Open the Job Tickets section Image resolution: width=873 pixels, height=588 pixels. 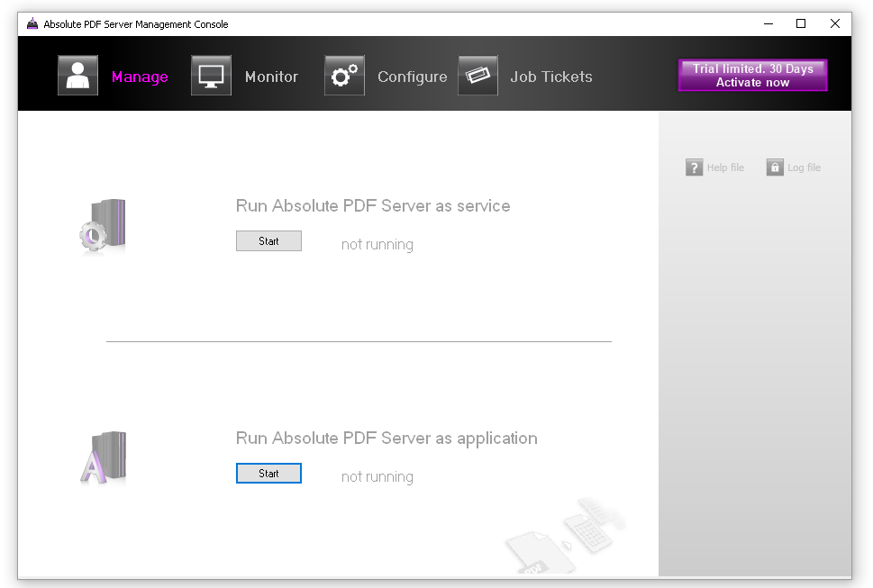coord(550,77)
